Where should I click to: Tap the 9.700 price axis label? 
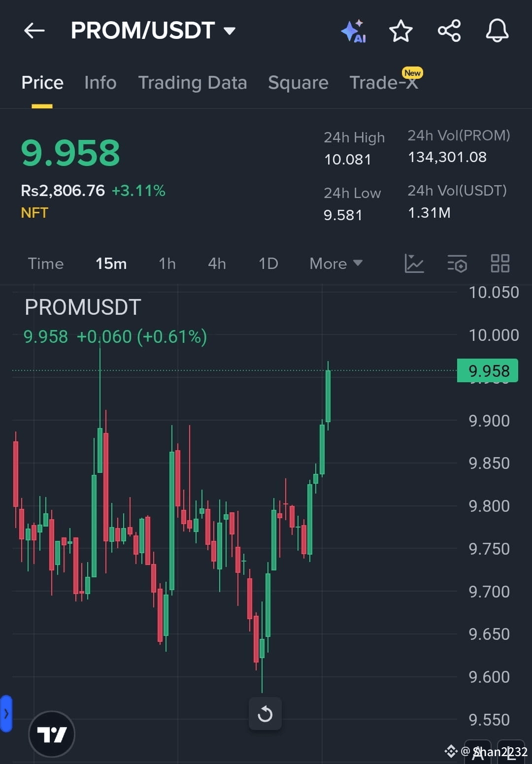pos(489,592)
